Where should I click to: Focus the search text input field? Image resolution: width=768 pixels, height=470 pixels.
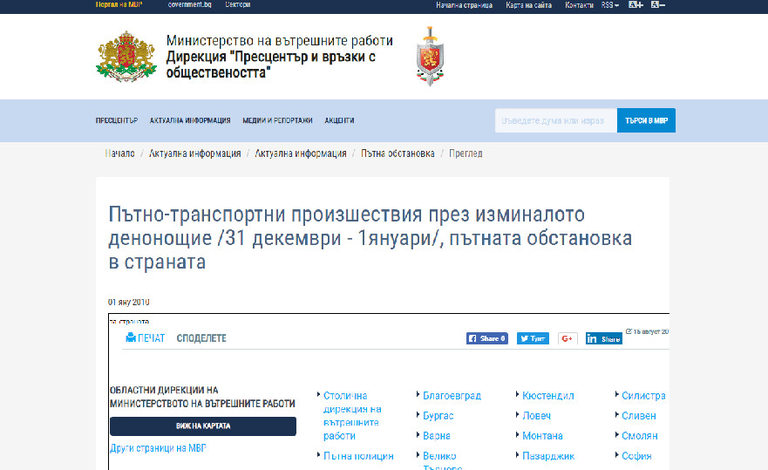click(555, 120)
